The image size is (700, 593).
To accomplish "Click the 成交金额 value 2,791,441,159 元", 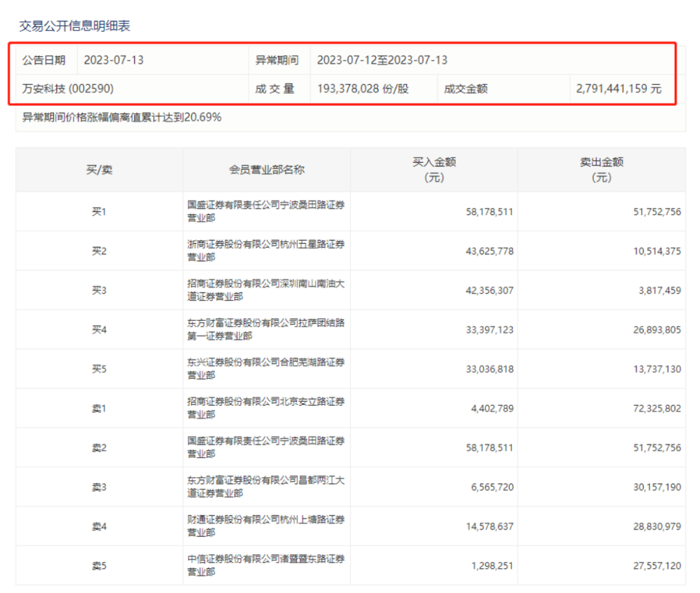I will pos(618,89).
